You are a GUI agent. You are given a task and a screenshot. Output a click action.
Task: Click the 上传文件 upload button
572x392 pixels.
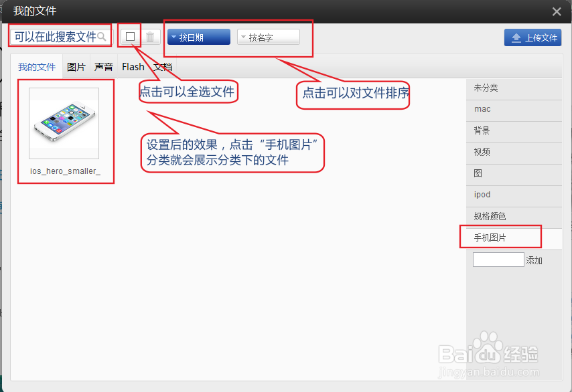532,37
